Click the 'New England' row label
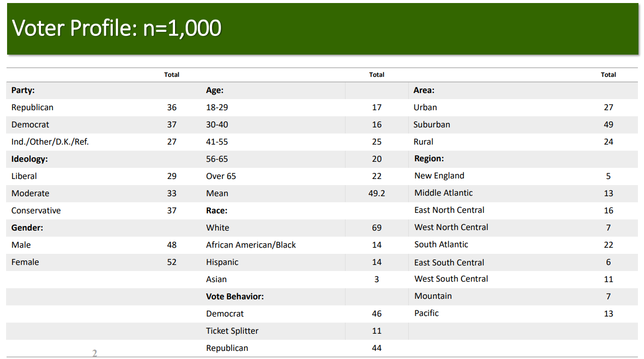 (439, 176)
